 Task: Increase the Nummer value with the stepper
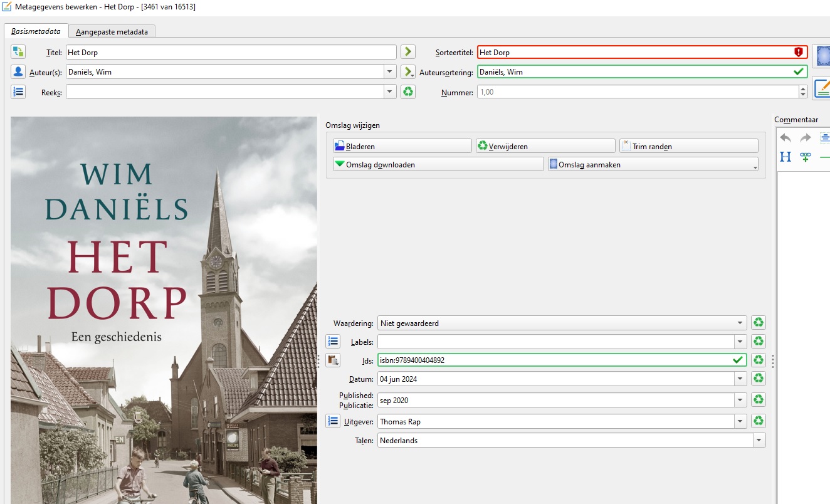point(803,89)
